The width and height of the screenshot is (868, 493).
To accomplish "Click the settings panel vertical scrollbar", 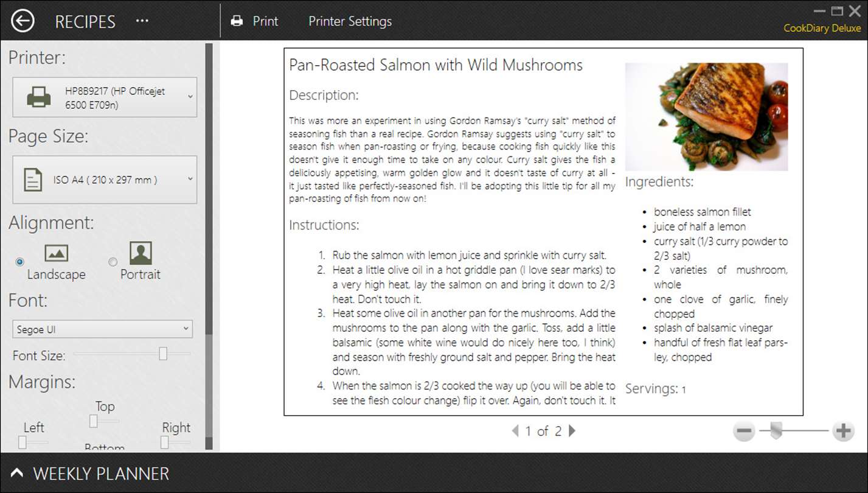I will 209,246.
